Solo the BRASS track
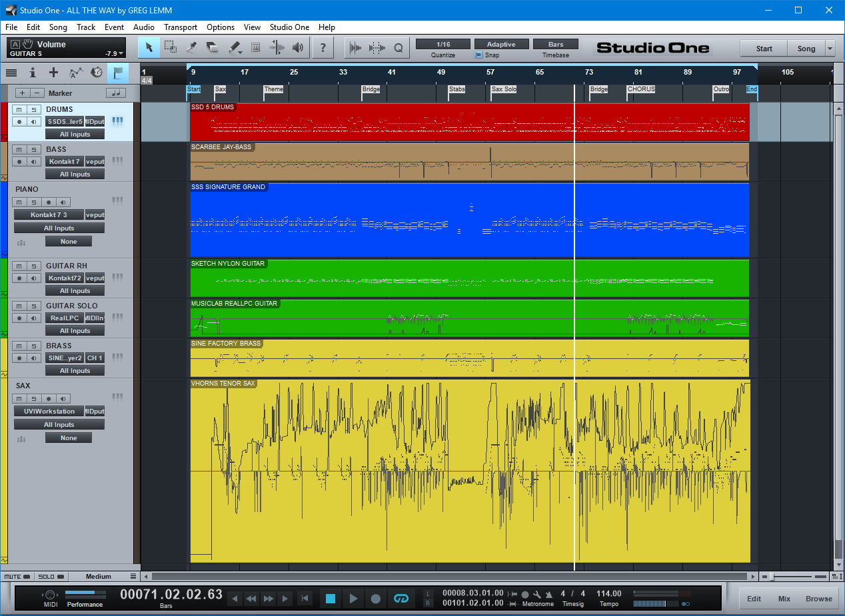845x616 pixels. 33,346
